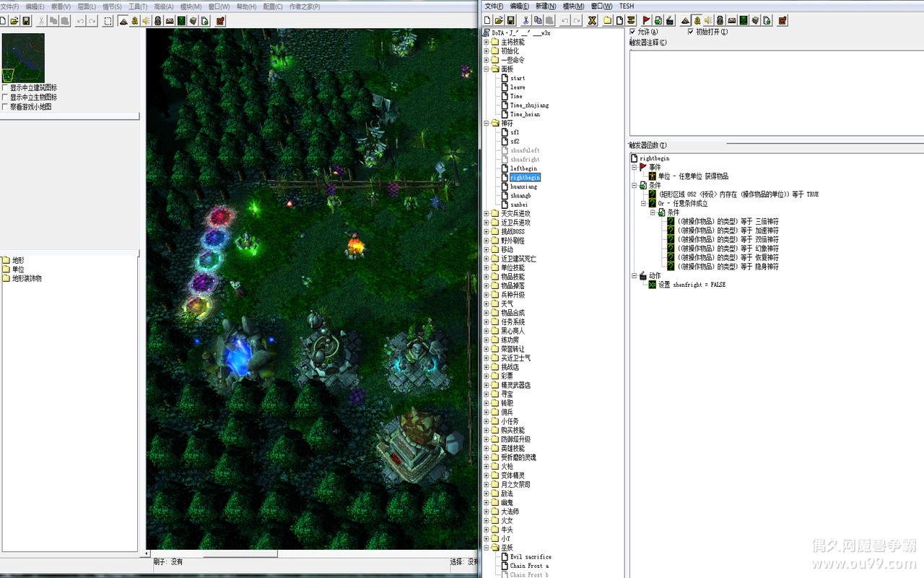This screenshot has height=578, width=924.
Task: Uncheck the 允许 checkbox
Action: pyautogui.click(x=633, y=32)
